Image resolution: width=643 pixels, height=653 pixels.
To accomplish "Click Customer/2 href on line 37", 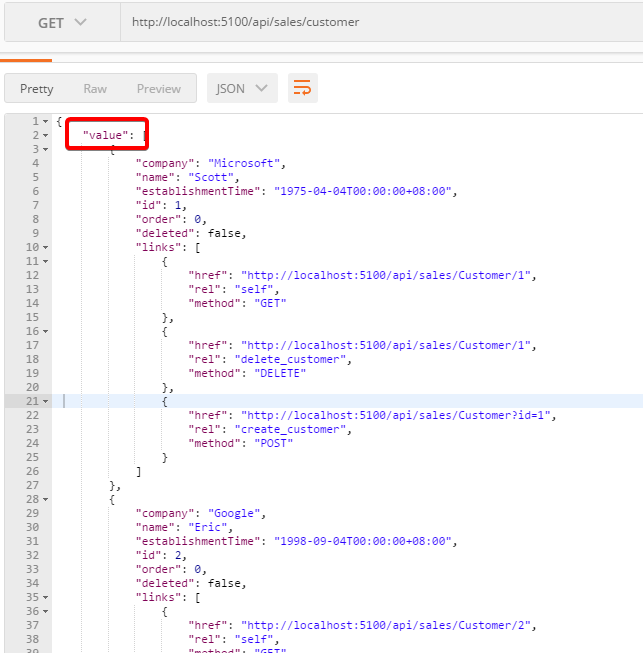I will click(x=386, y=625).
